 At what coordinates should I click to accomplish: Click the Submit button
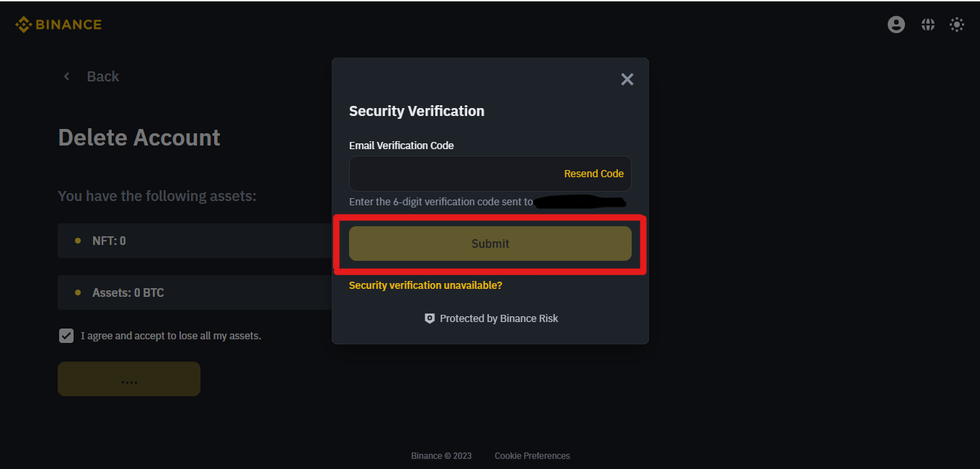tap(490, 244)
